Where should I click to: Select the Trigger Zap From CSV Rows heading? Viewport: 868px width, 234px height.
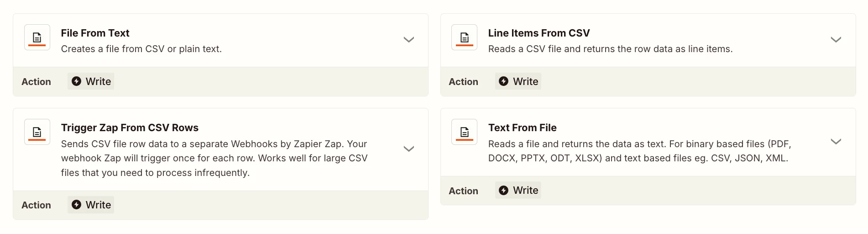click(130, 128)
